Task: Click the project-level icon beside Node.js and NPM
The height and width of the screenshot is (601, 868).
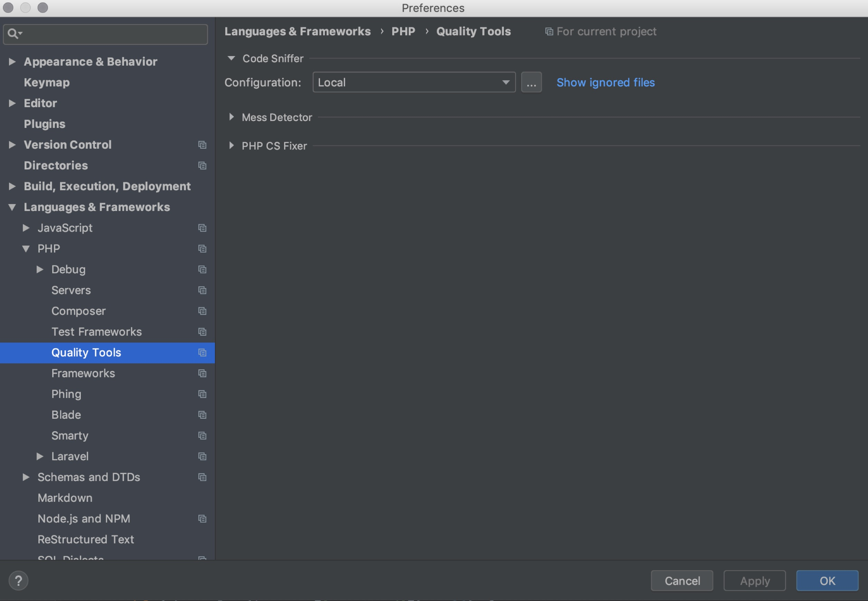Action: pyautogui.click(x=202, y=519)
